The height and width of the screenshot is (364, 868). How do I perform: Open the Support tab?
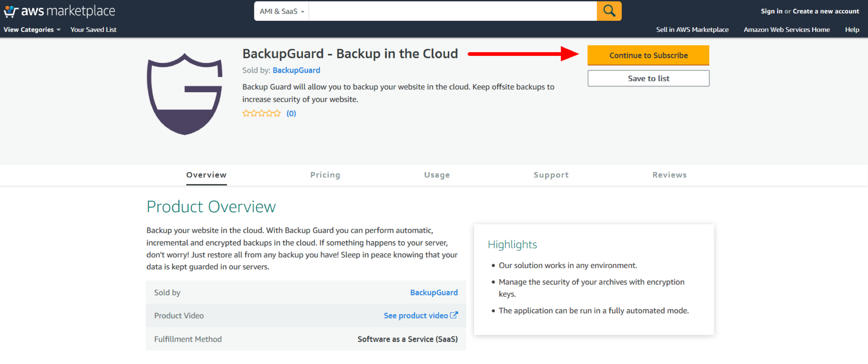pyautogui.click(x=551, y=175)
